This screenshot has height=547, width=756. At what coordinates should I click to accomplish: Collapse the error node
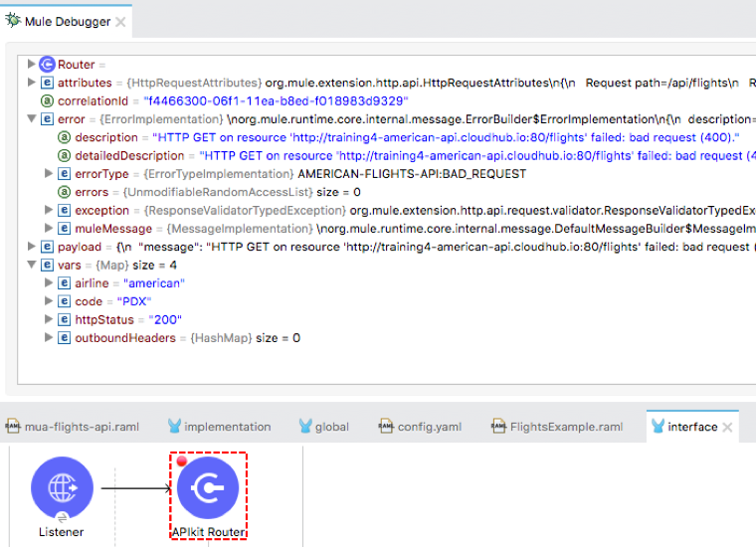pyautogui.click(x=32, y=118)
